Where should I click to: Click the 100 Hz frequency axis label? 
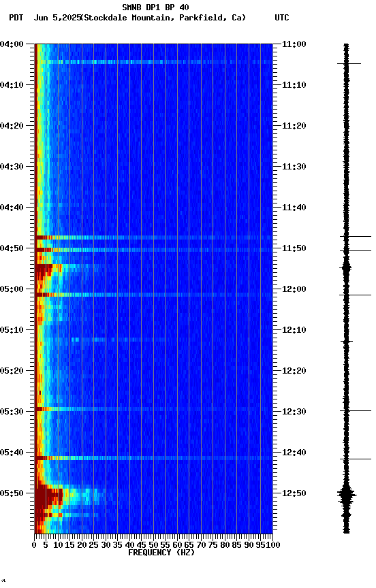pos(274,545)
